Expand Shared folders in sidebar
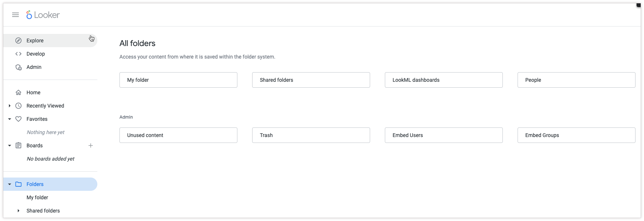The height and width of the screenshot is (221, 644). [18, 211]
